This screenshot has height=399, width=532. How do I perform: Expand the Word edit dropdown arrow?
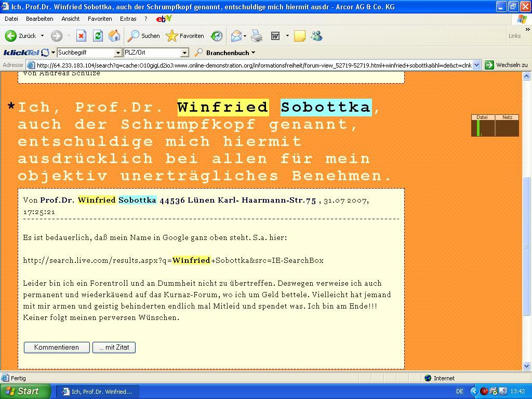[287, 36]
